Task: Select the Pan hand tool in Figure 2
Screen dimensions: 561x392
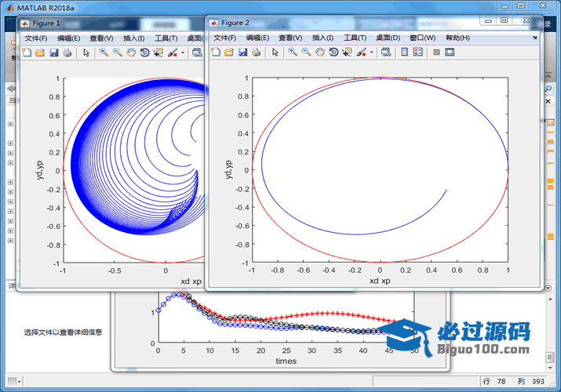Action: tap(320, 53)
